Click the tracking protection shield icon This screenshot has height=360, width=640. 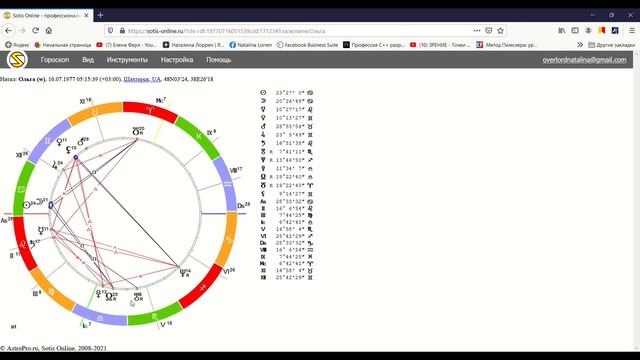[110, 31]
